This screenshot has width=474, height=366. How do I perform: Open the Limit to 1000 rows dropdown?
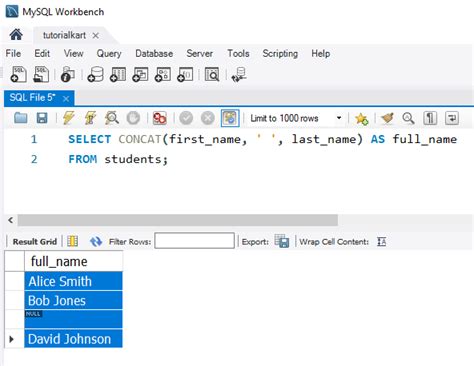(339, 118)
